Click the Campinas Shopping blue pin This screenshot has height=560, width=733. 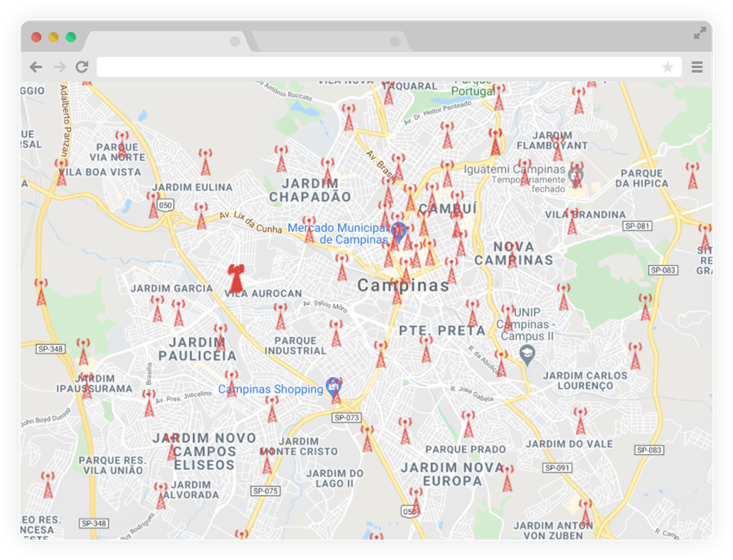[x=334, y=388]
